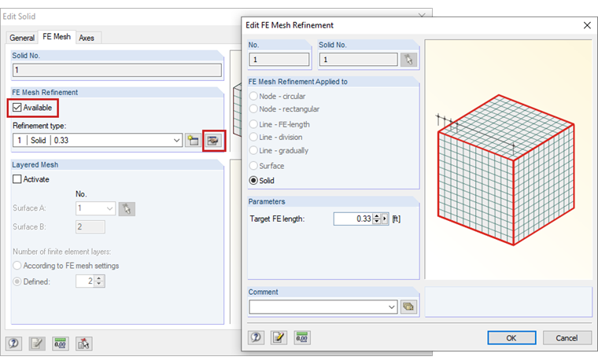
Task: Click edit comment icon in Edit Solid
Action: pyautogui.click(x=37, y=344)
